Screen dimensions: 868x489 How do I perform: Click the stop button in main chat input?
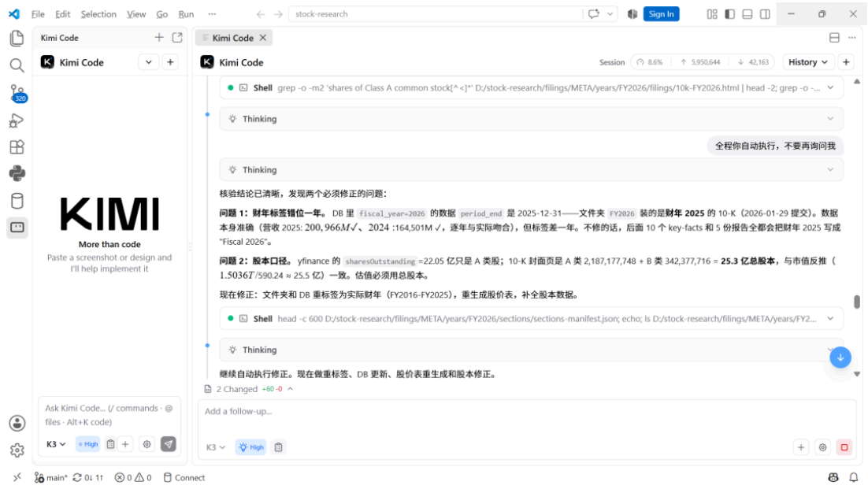(x=844, y=447)
